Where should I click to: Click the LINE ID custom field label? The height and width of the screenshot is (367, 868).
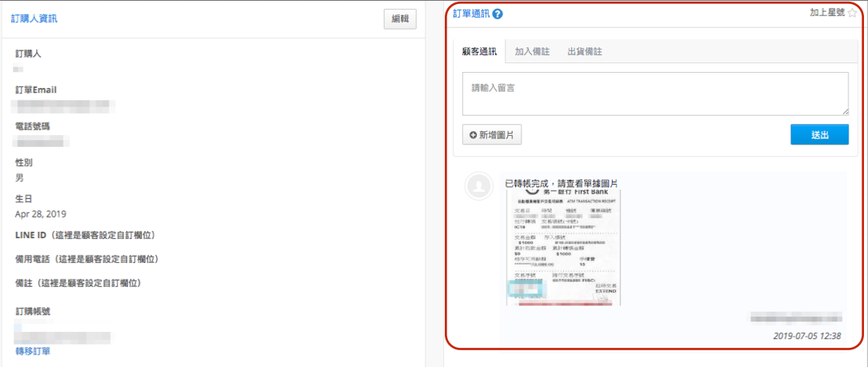pyautogui.click(x=86, y=235)
